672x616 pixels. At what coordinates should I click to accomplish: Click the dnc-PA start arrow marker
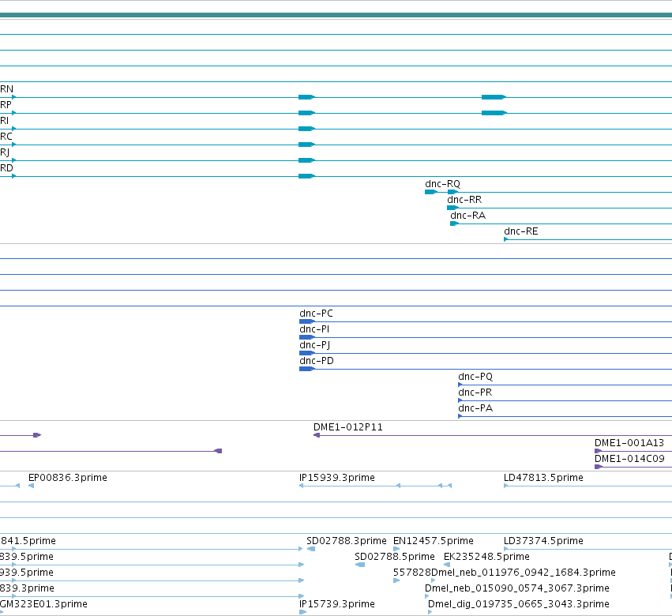coord(460,416)
